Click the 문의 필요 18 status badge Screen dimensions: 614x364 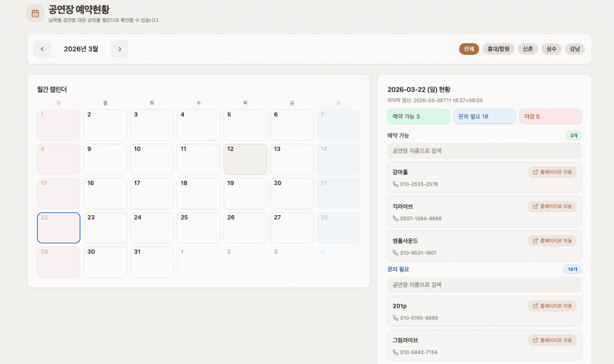point(484,116)
